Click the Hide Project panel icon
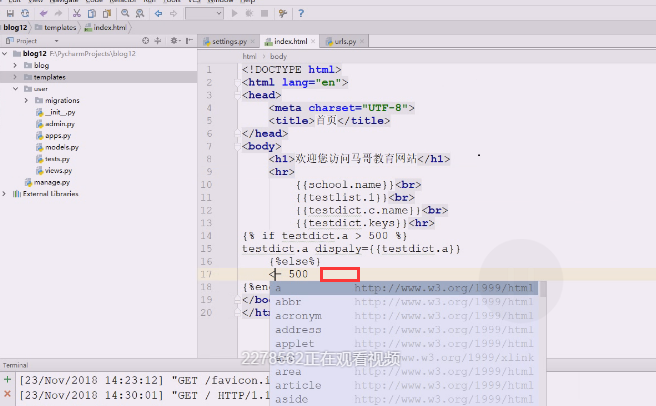Viewport: 656px width, 406px height. click(189, 41)
